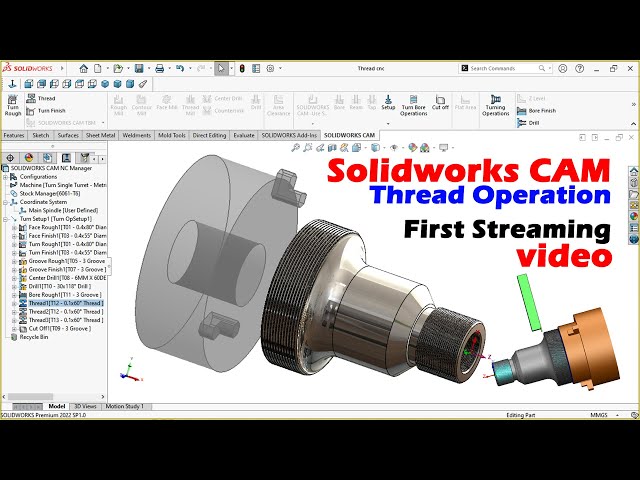Viewport: 640px width, 480px height.
Task: Save the document with floppy icon
Action: (139, 68)
